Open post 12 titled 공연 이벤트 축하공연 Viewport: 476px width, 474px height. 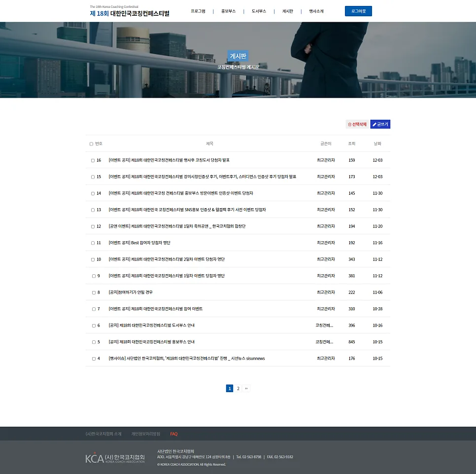[177, 226]
